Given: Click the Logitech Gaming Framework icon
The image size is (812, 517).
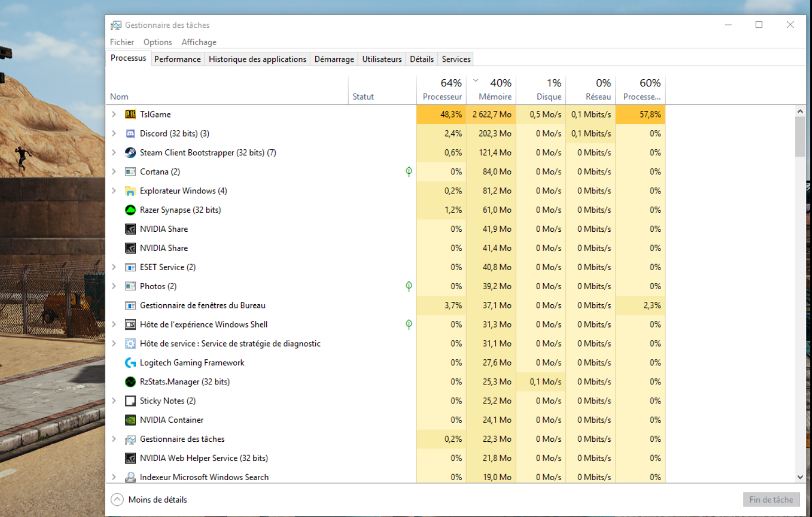Looking at the screenshot, I should pyautogui.click(x=130, y=363).
